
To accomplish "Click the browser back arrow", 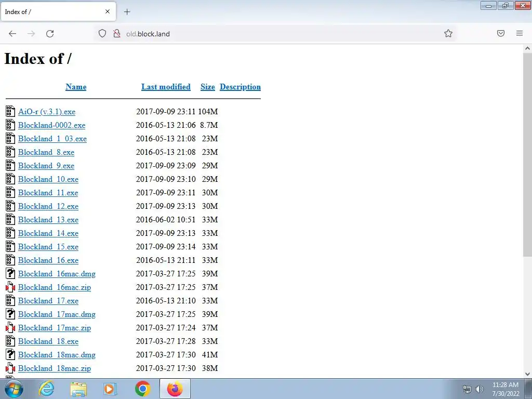I will pos(12,34).
